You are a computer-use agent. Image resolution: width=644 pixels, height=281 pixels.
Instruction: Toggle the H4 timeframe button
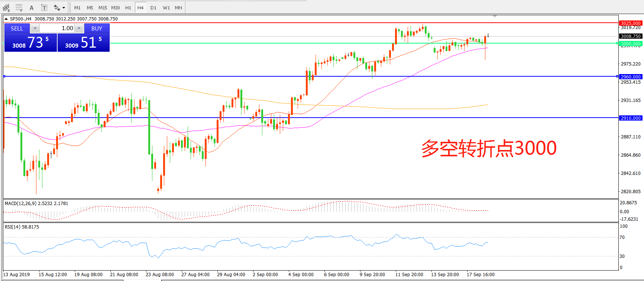pos(140,8)
